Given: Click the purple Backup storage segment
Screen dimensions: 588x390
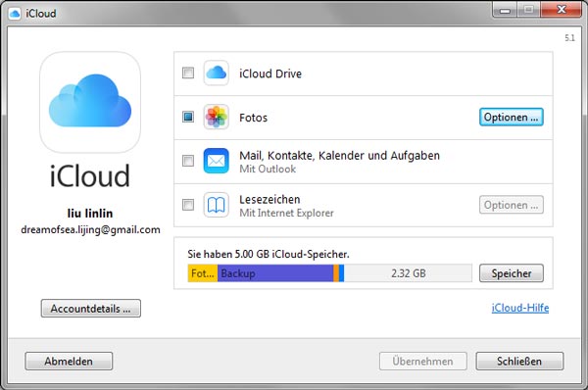Looking at the screenshot, I should (275, 273).
